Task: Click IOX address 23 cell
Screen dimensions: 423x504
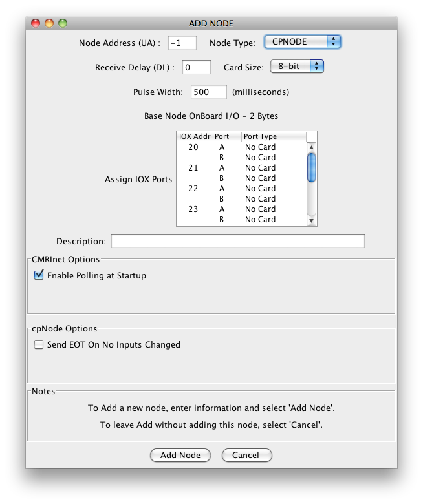Action: pos(193,209)
